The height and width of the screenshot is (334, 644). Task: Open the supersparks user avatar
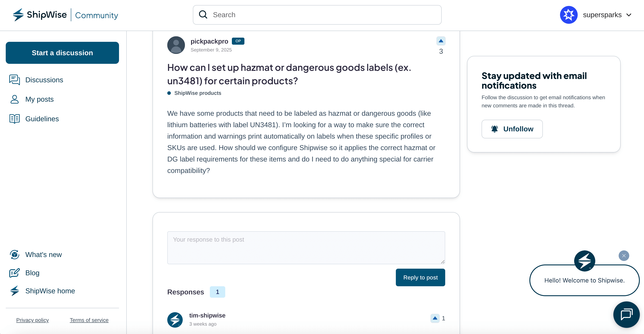point(568,15)
